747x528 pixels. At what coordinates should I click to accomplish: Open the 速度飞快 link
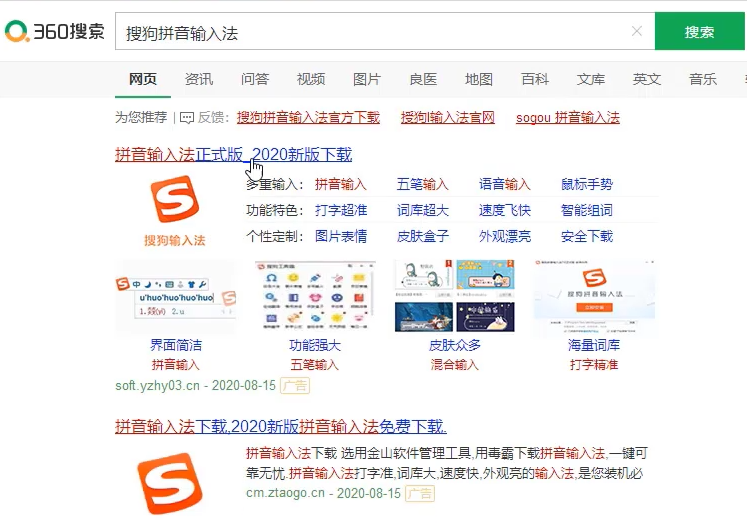pyautogui.click(x=505, y=210)
